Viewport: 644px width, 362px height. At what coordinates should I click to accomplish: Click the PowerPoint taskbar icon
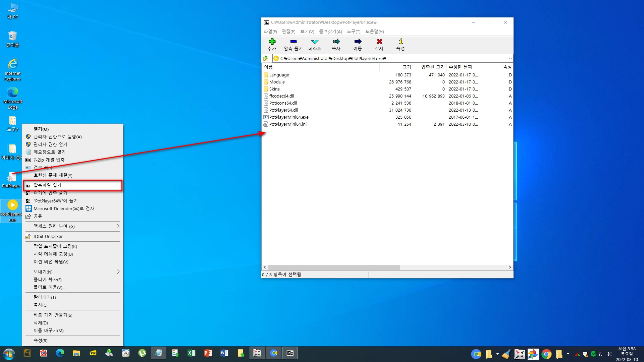pos(208,353)
